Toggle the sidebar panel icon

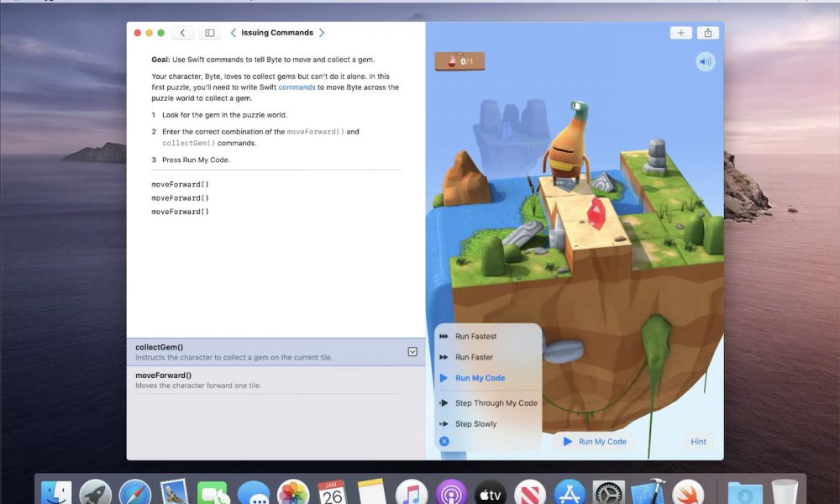point(210,33)
